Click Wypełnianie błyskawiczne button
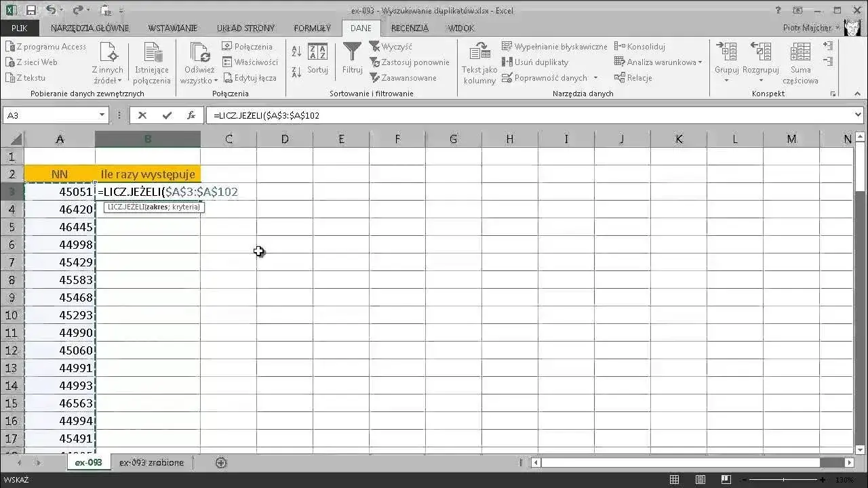 (555, 47)
